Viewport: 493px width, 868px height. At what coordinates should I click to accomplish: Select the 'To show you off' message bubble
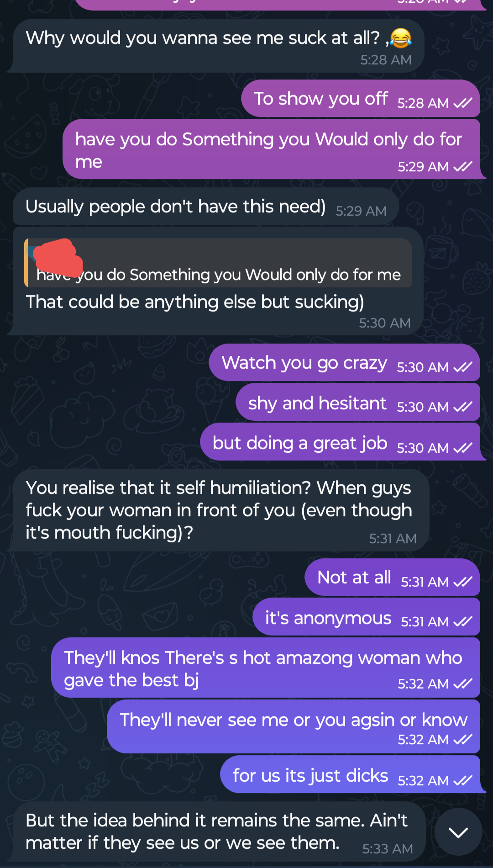[x=361, y=99]
